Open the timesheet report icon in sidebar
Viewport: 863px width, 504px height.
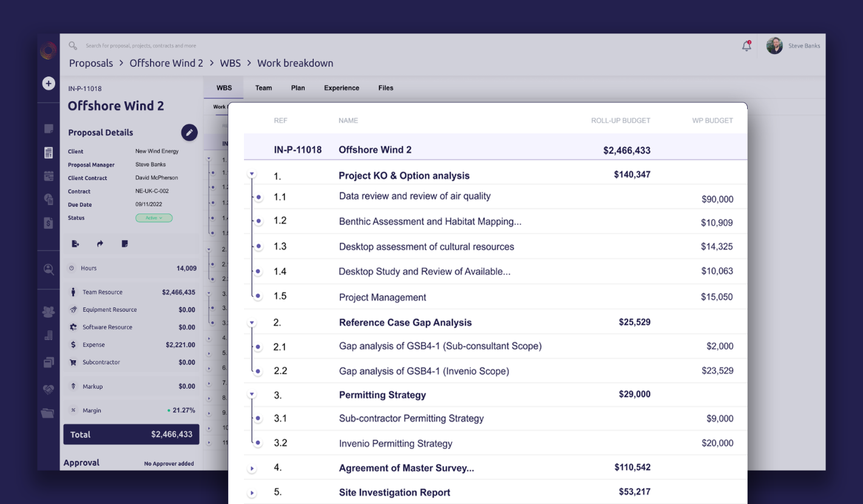pyautogui.click(x=49, y=199)
